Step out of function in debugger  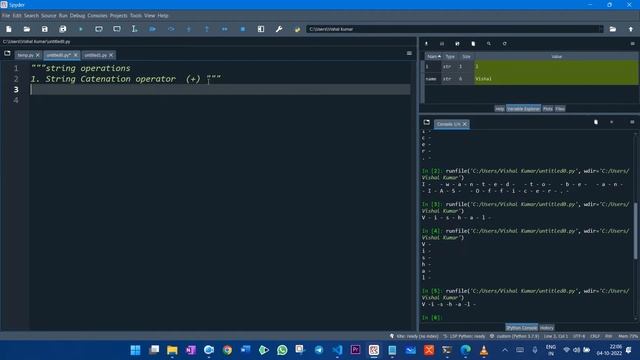click(x=207, y=29)
